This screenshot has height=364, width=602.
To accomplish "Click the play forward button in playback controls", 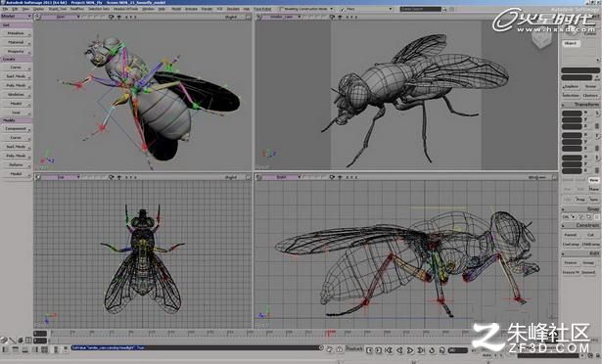I will [410, 349].
